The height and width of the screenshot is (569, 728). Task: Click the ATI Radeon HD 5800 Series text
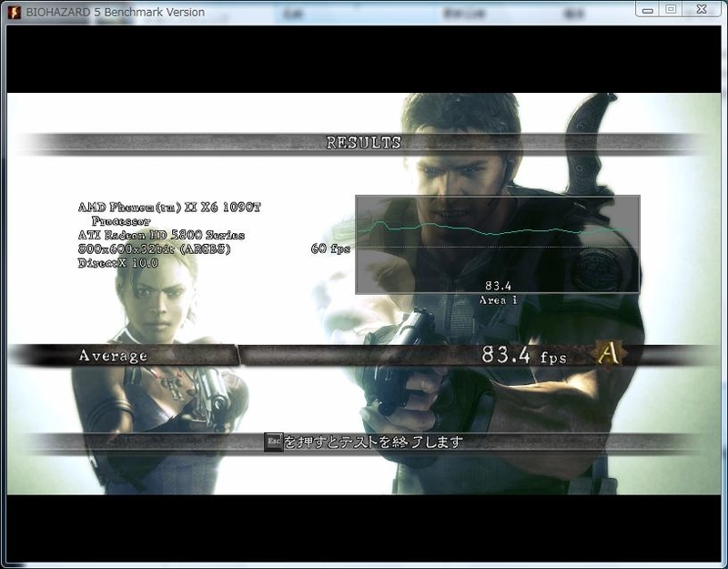161,235
